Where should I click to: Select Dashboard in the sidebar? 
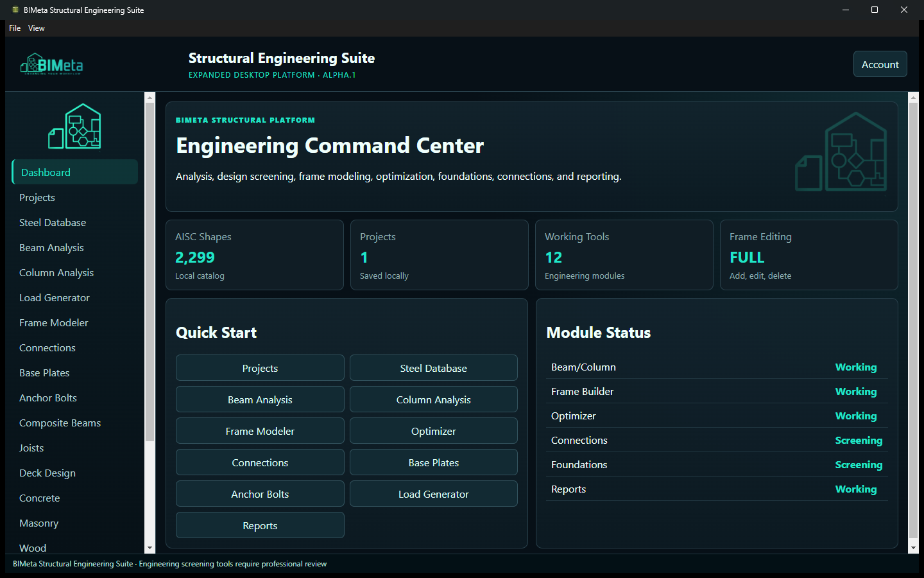pyautogui.click(x=75, y=172)
